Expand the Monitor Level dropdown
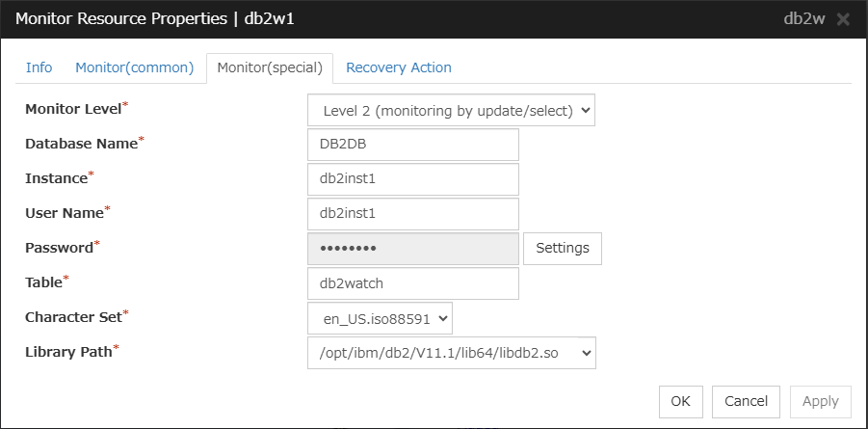 coord(451,110)
